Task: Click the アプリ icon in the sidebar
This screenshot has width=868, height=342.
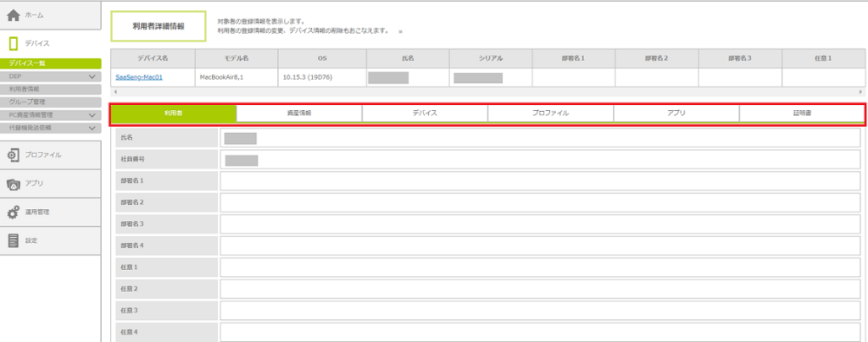Action: tap(14, 183)
